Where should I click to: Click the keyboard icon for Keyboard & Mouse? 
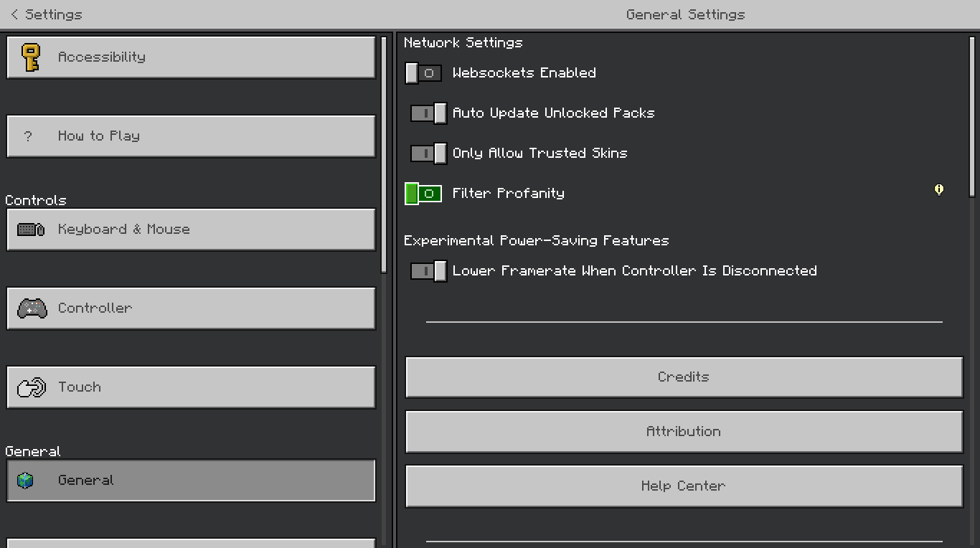(x=31, y=230)
